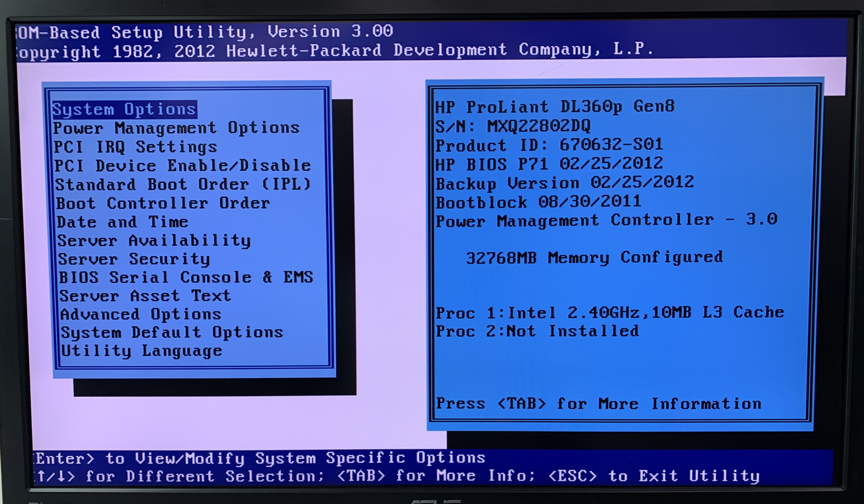Click Press <TAB> for More Information
This screenshot has width=864, height=504.
599,404
